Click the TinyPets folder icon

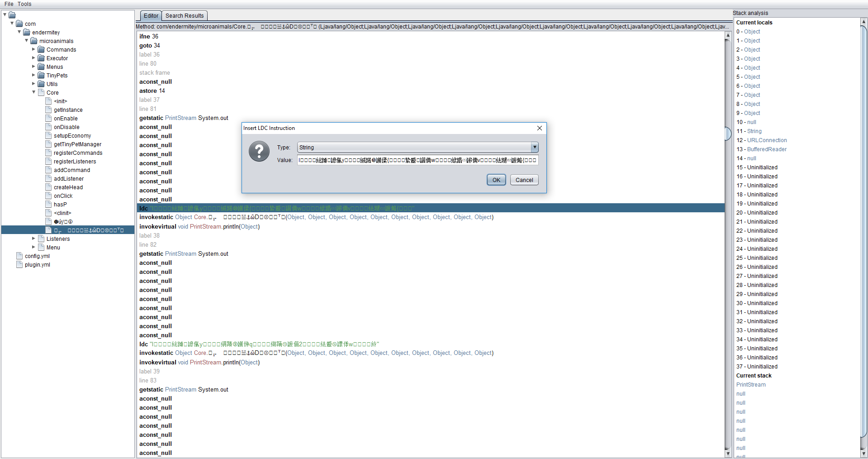[41, 76]
